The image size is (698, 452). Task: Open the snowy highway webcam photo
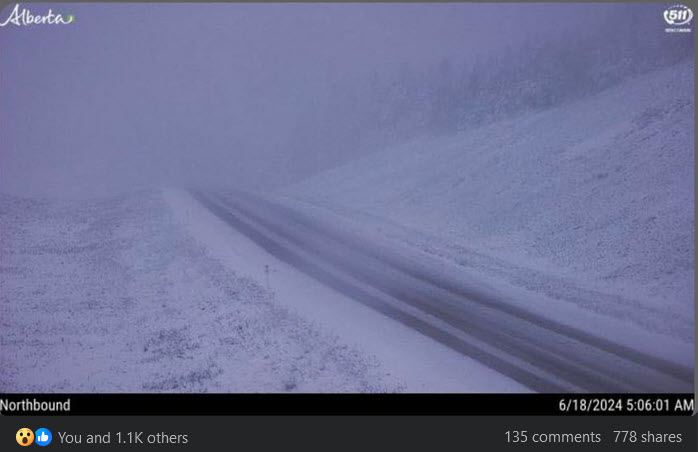(347, 198)
